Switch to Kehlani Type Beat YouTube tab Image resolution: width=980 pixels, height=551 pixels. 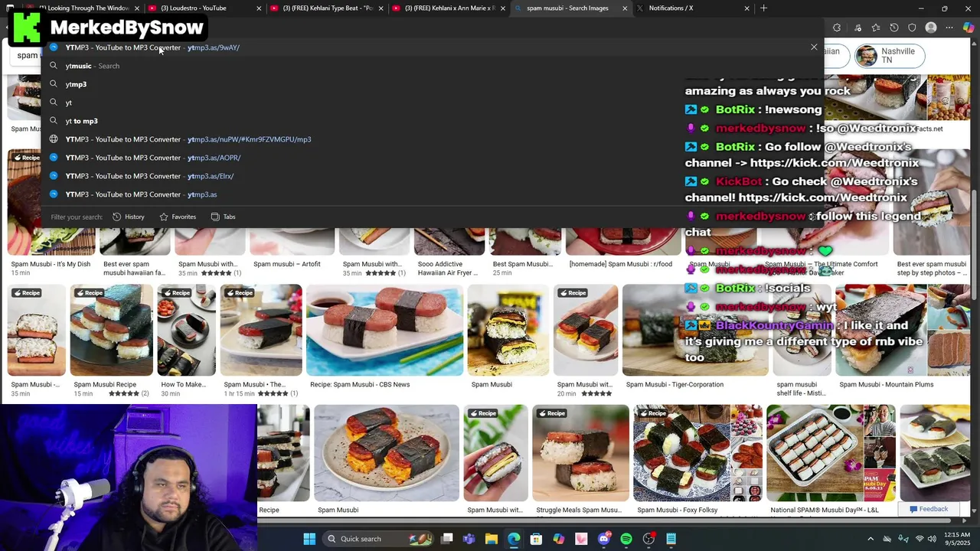point(328,8)
